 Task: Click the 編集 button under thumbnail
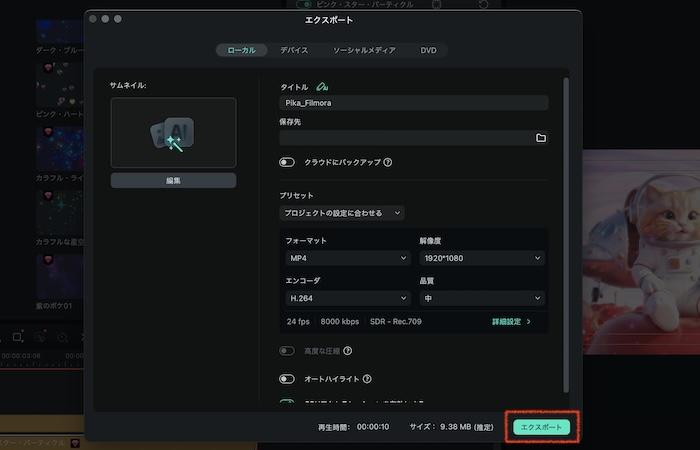point(173,181)
